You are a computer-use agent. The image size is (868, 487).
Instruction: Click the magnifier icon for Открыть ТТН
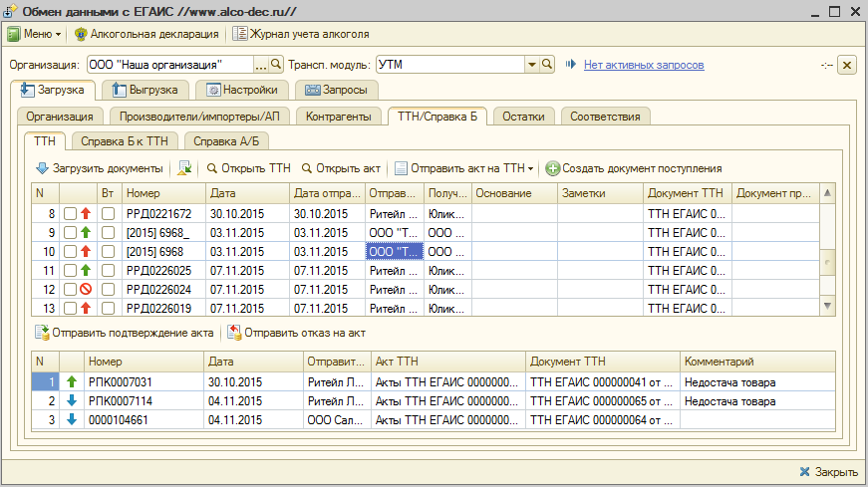(211, 168)
